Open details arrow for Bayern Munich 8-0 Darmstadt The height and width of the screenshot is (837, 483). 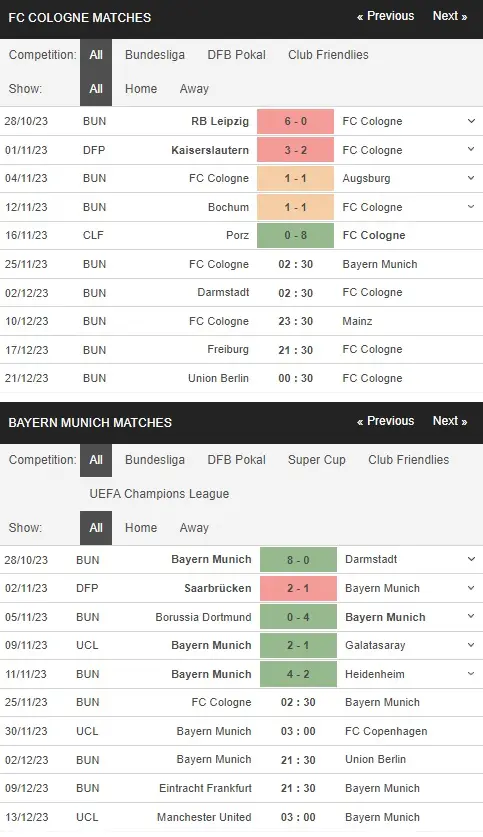pos(471,559)
